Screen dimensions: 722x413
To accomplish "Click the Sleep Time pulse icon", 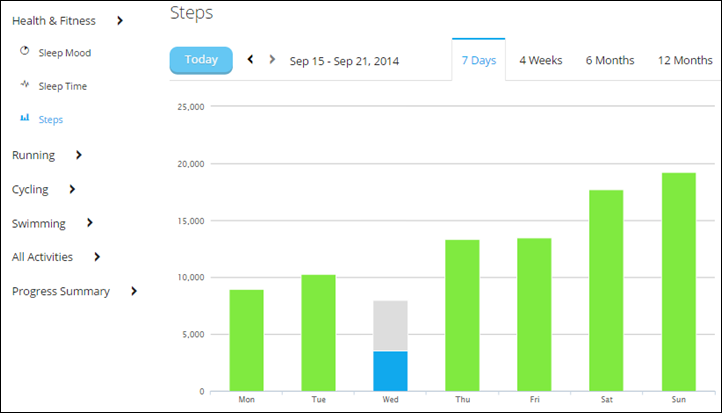I will tap(25, 84).
